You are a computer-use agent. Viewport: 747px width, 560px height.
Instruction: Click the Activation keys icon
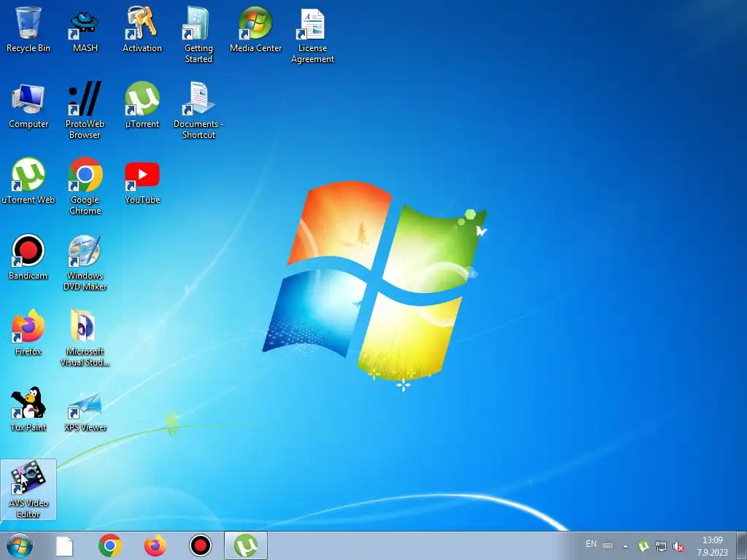click(142, 29)
